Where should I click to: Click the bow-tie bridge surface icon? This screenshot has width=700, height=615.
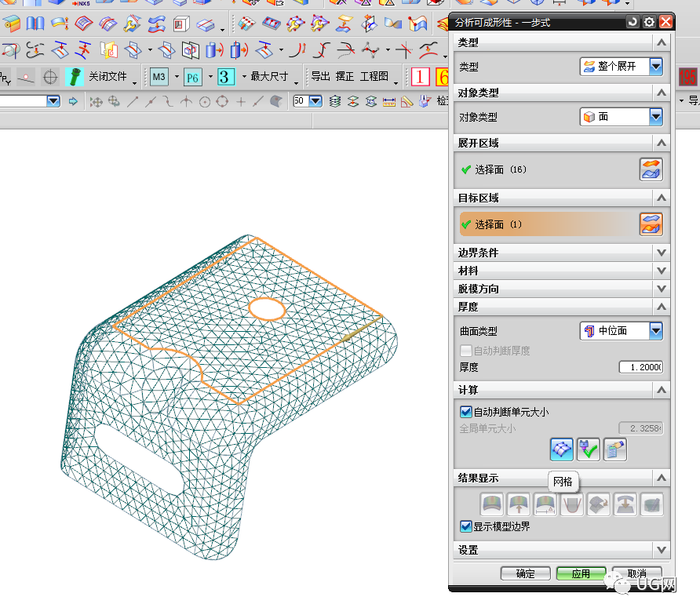click(x=393, y=24)
